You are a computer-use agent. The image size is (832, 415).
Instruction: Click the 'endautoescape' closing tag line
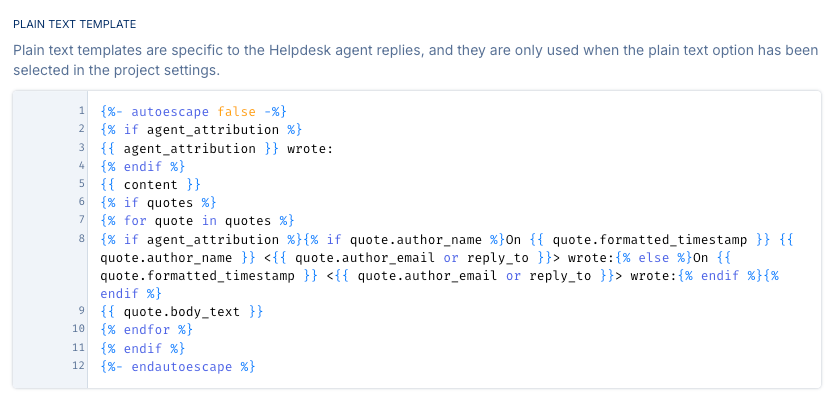[x=178, y=366]
